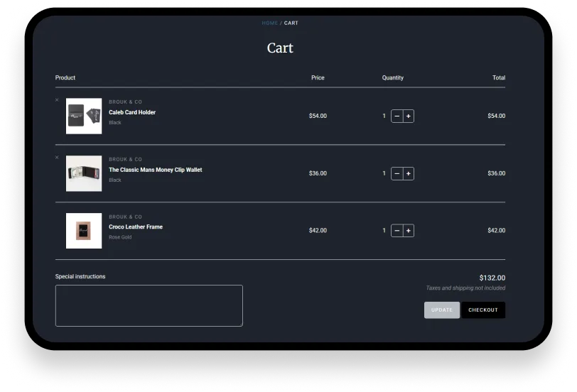
Task: Decrease quantity of Caleb Card Holder
Action: (397, 116)
